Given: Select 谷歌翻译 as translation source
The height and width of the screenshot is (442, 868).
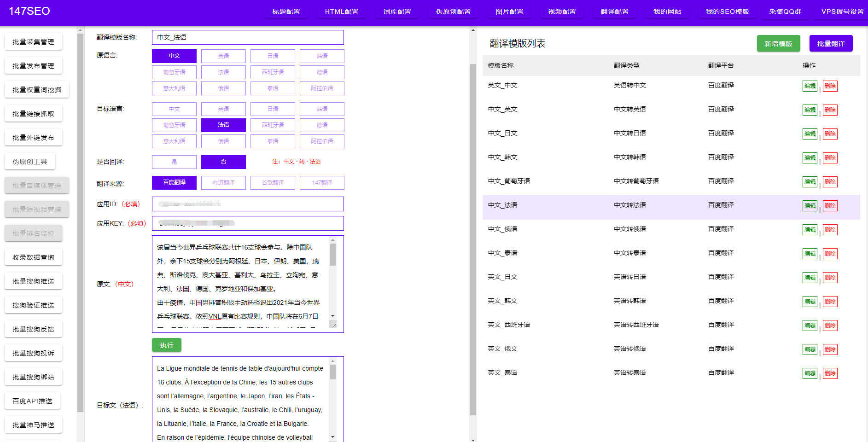Looking at the screenshot, I should click(x=273, y=183).
